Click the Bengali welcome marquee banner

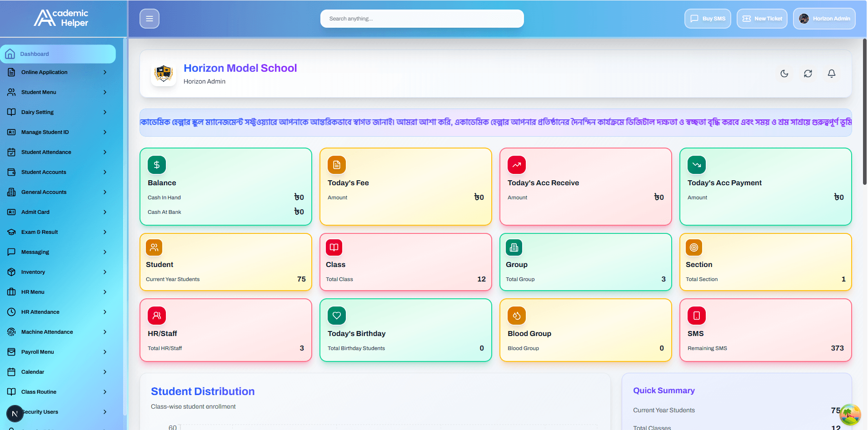click(496, 123)
